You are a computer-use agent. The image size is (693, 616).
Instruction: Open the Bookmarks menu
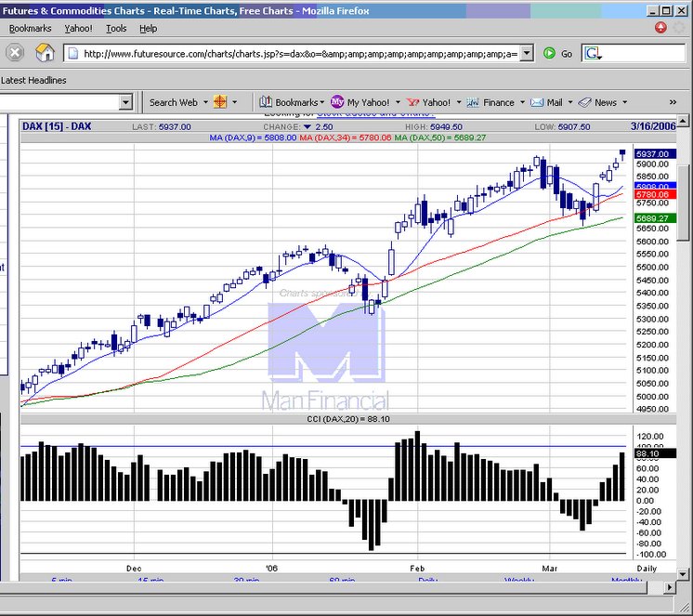pyautogui.click(x=30, y=28)
